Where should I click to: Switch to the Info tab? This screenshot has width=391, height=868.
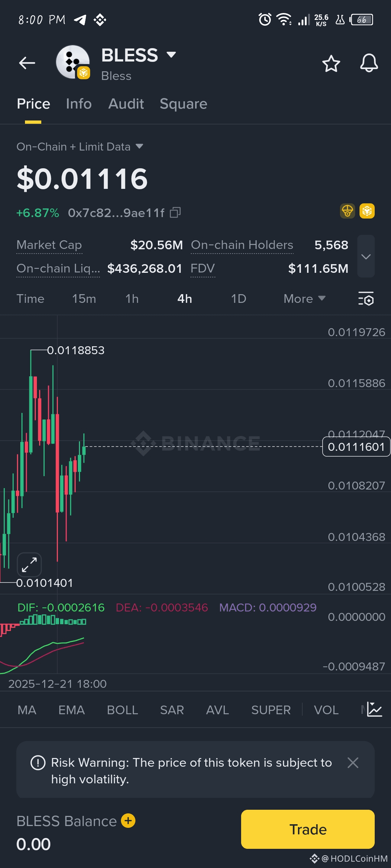coord(79,104)
